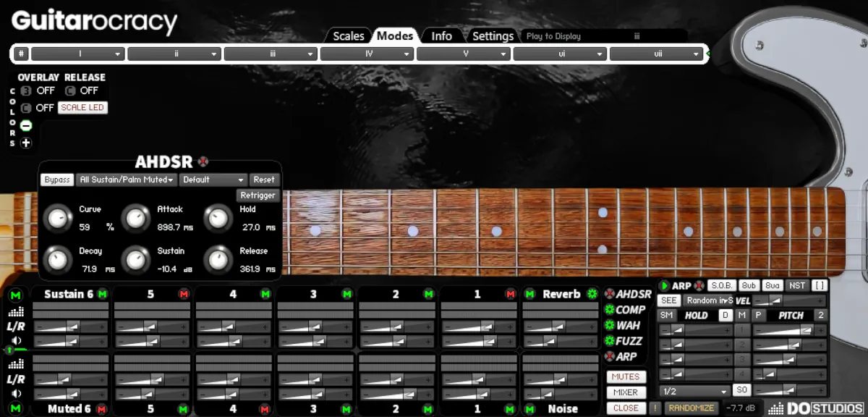
Task: Click the upper speaker volume icon
Action: [x=16, y=341]
